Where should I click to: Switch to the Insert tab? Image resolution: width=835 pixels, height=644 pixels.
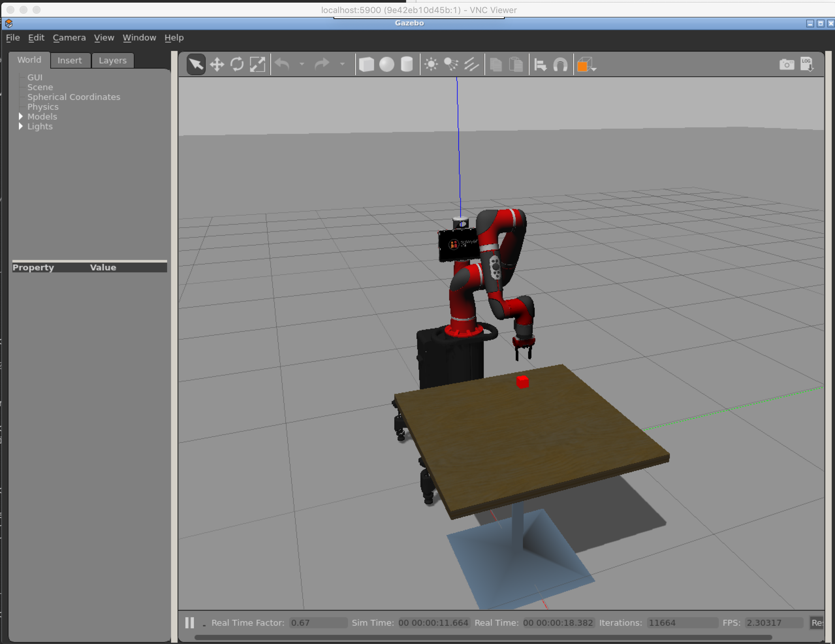coord(70,60)
